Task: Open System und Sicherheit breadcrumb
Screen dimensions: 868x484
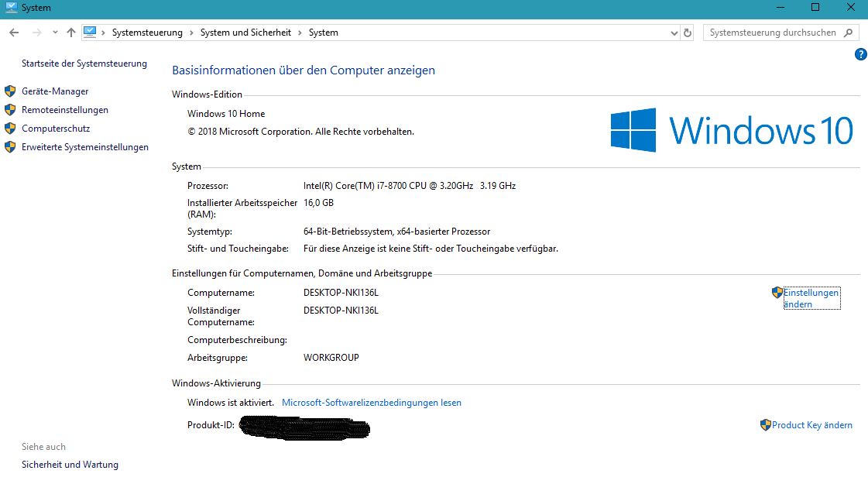Action: pos(245,33)
